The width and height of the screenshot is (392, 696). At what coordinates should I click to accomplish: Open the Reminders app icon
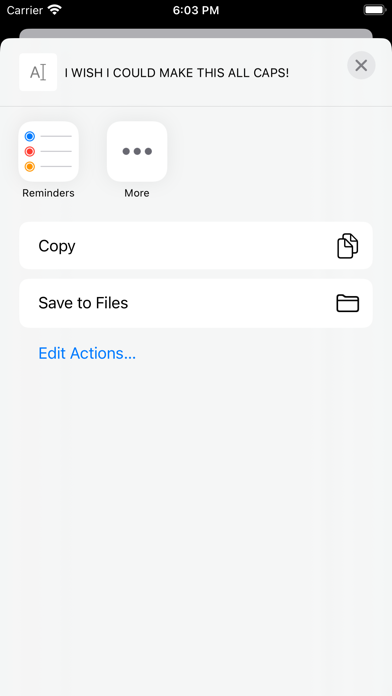coord(48,151)
